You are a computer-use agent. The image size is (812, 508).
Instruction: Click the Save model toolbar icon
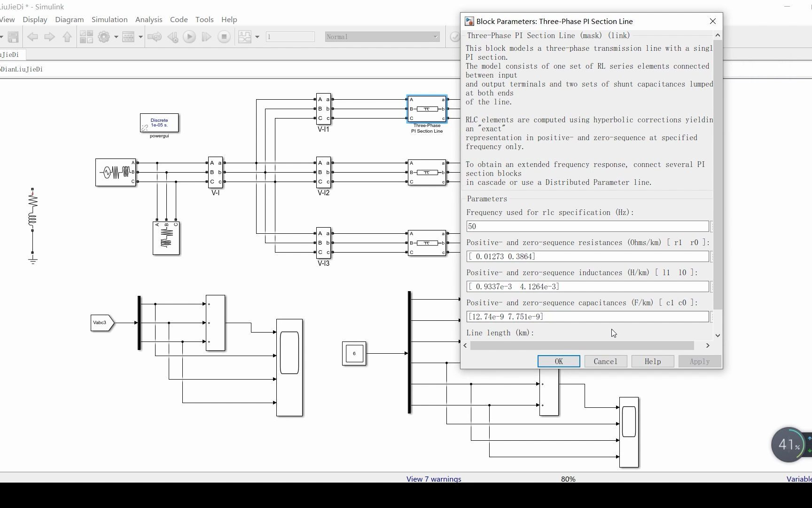13,37
